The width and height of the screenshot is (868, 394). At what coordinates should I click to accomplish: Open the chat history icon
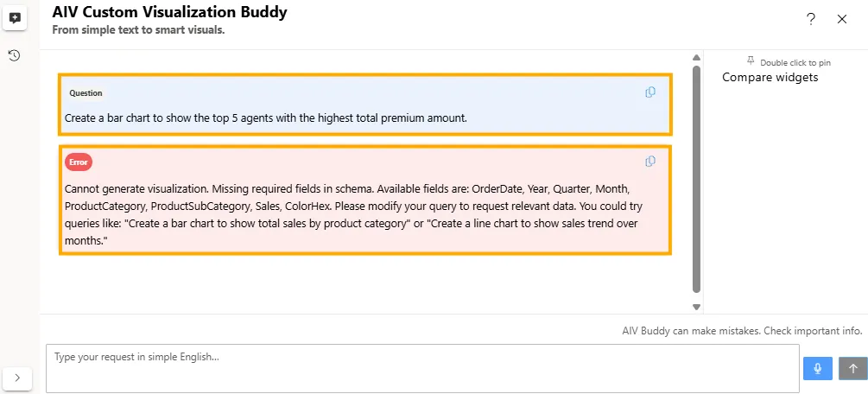(15, 56)
